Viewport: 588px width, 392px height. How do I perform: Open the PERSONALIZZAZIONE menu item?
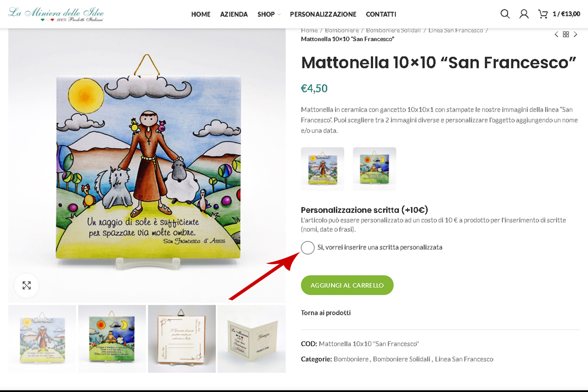[323, 14]
